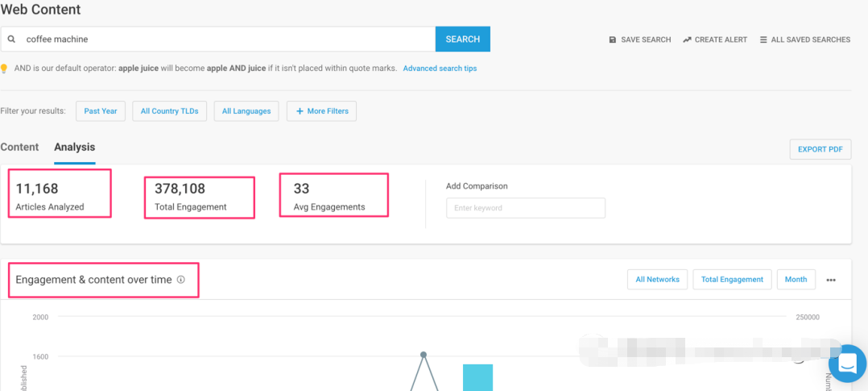Image resolution: width=868 pixels, height=391 pixels.
Task: Open Advanced search tips link
Action: click(440, 69)
